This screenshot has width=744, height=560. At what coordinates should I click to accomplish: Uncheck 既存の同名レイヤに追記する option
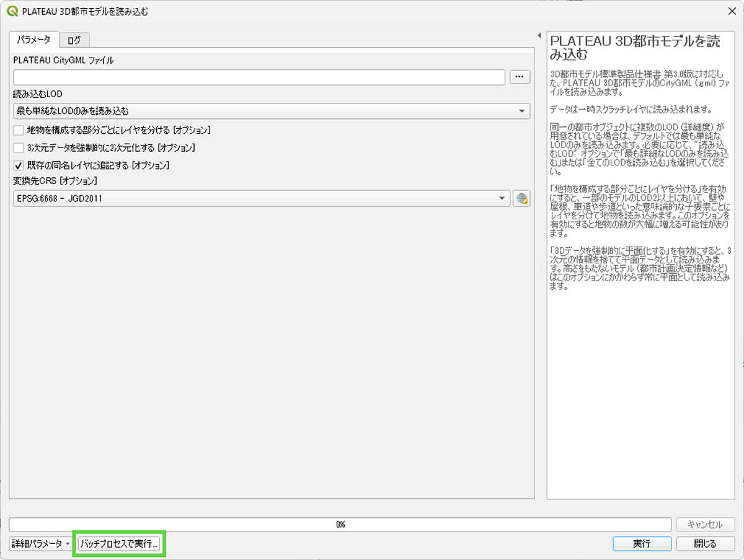coord(19,165)
